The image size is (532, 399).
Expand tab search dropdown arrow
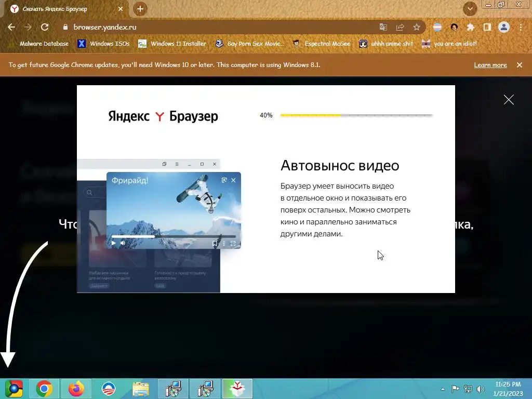pos(470,9)
